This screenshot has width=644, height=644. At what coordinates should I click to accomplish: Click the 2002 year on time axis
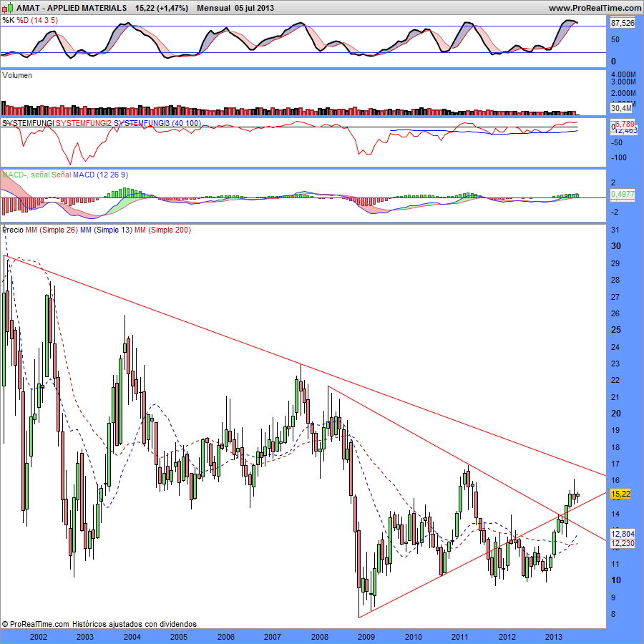(39, 637)
